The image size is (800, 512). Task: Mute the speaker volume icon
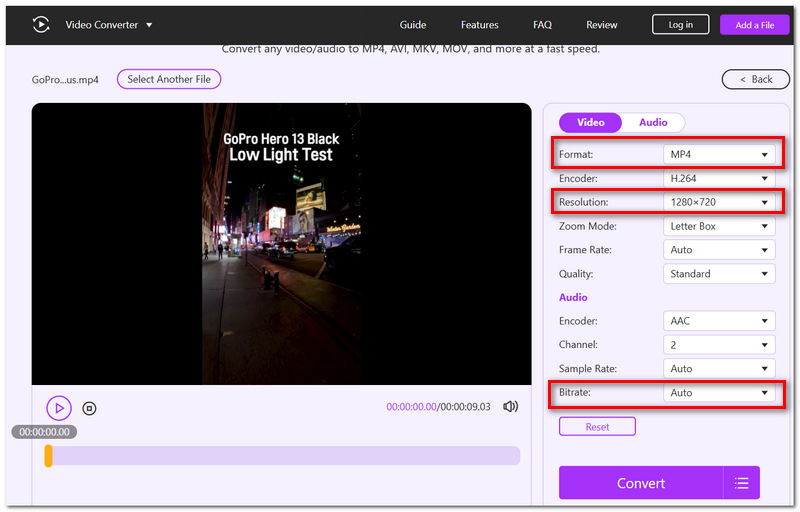click(510, 406)
